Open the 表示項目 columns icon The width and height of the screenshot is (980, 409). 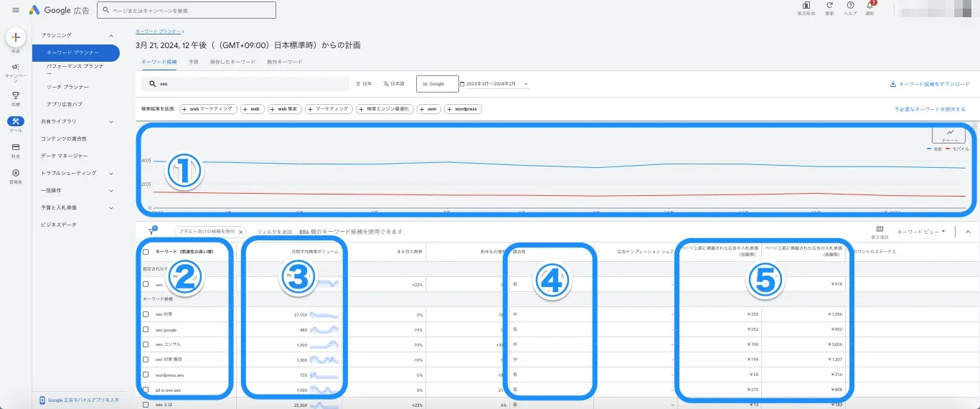[880, 229]
